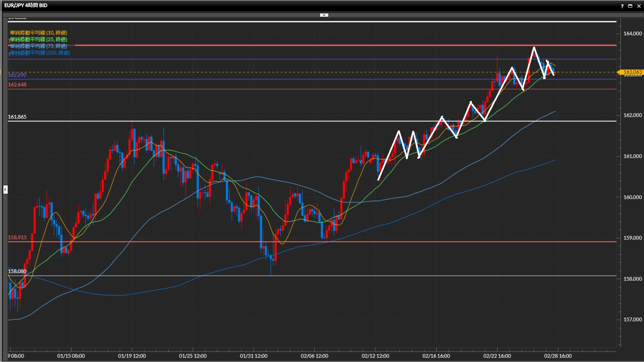Viewport: 644px width, 362px height.
Task: Maximize the EUR/JPY chart window
Action: tap(630, 6)
